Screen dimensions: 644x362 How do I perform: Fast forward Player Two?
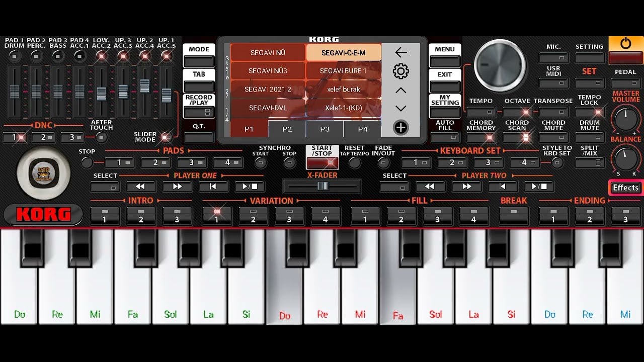coord(466,187)
